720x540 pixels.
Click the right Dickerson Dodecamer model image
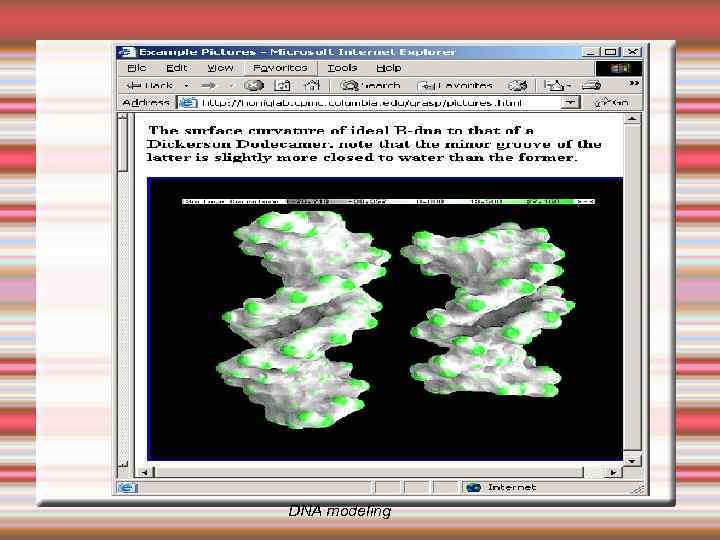click(488, 309)
